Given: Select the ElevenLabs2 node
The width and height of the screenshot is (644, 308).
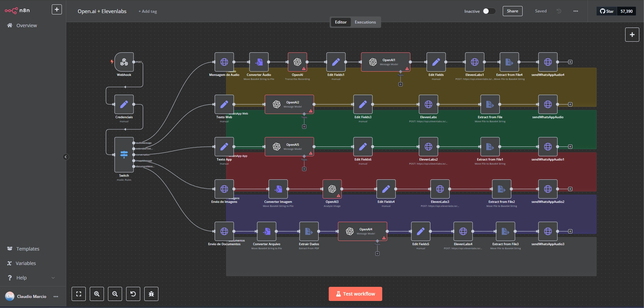Looking at the screenshot, I should pos(428,146).
